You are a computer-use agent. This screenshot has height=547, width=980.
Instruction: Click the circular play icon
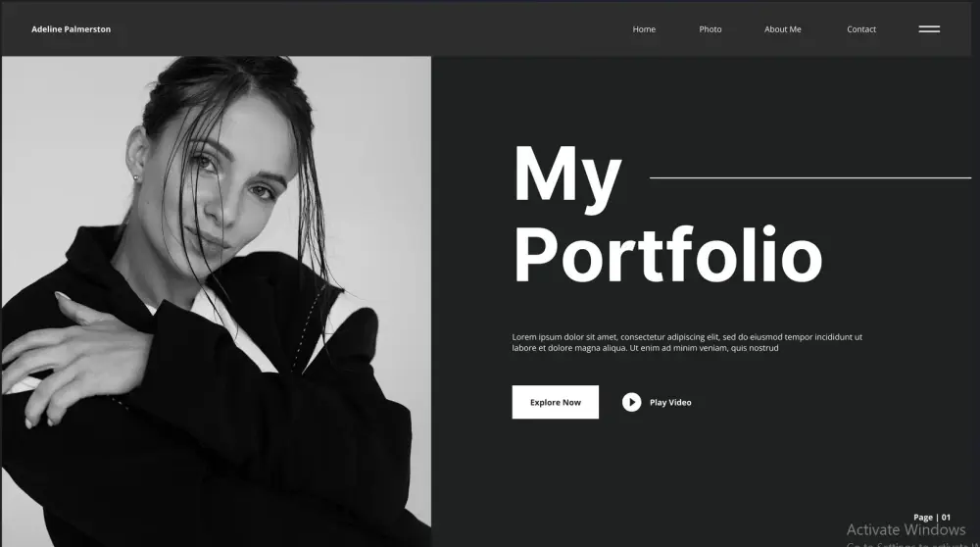[x=631, y=402]
